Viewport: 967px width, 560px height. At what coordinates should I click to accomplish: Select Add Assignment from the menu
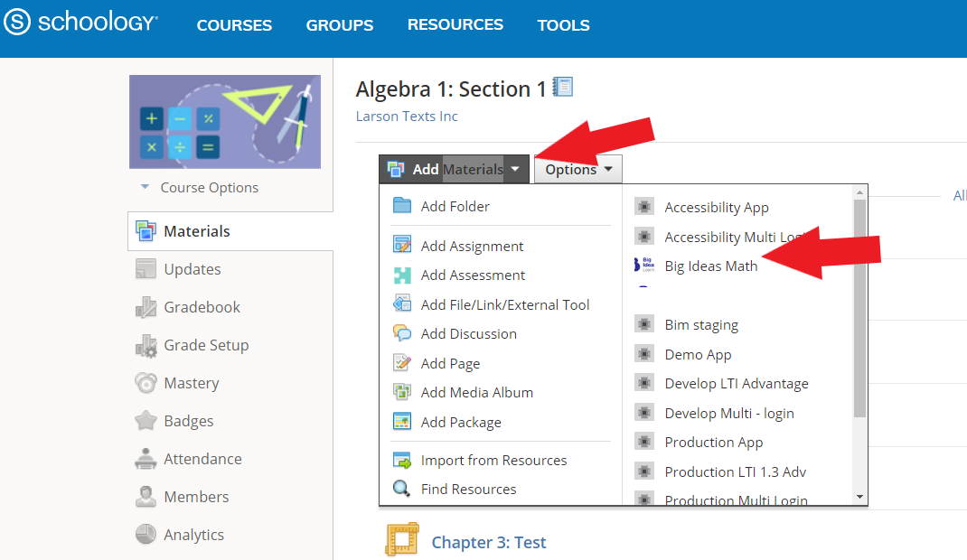click(x=472, y=246)
